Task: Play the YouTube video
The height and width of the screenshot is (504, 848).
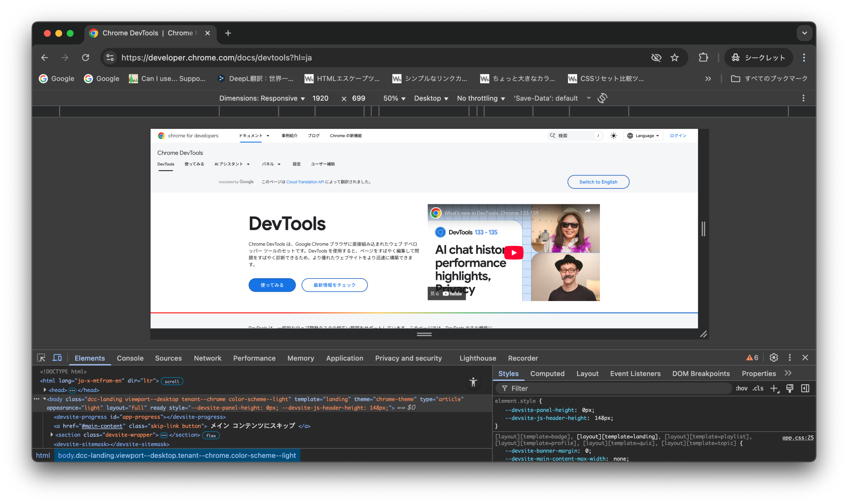Action: pyautogui.click(x=513, y=253)
